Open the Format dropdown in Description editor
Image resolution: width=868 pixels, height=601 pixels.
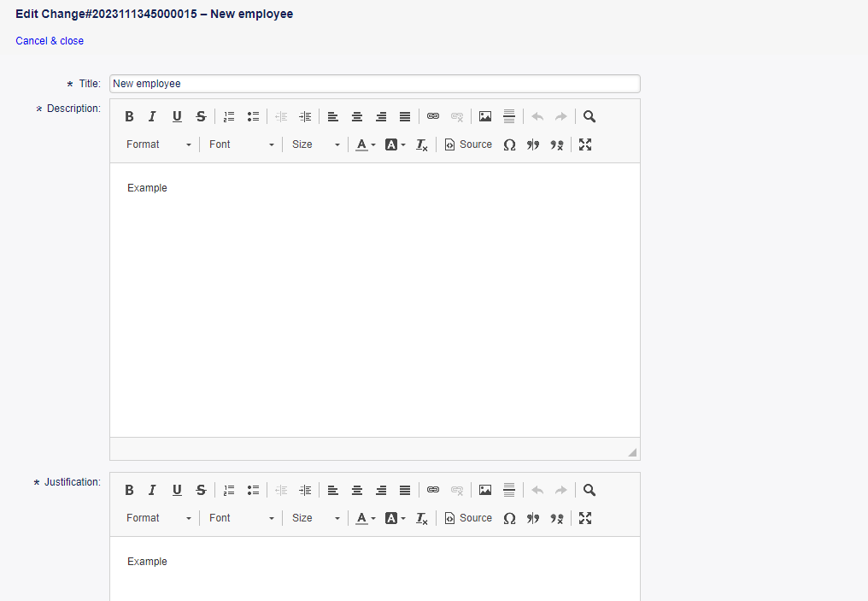(159, 145)
